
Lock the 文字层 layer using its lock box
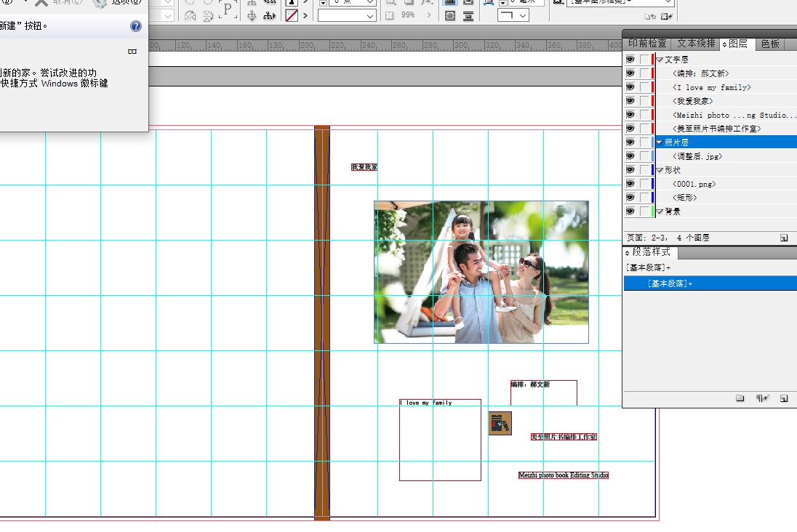(x=644, y=60)
